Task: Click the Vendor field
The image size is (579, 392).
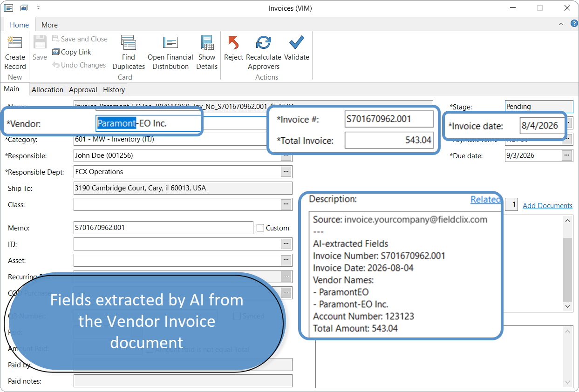Action: point(148,123)
